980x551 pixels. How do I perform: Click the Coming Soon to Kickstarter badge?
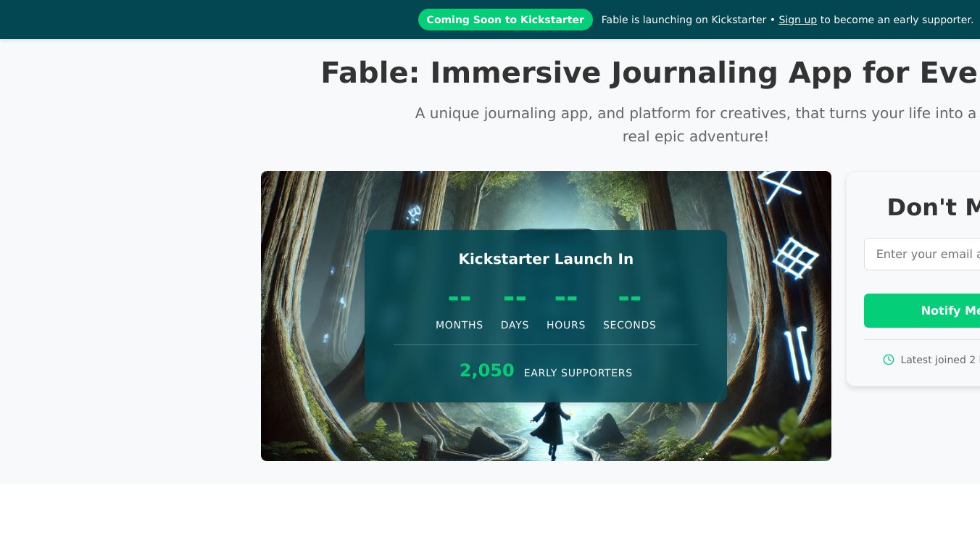point(505,20)
